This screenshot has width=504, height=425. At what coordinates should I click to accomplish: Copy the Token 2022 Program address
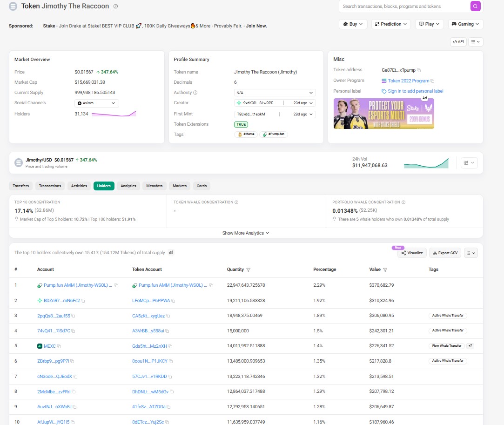click(x=432, y=81)
